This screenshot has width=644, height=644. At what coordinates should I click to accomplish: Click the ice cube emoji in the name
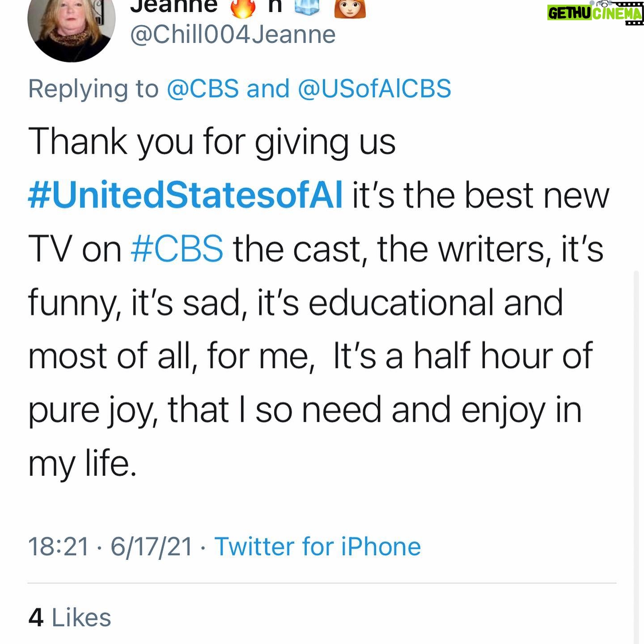pos(307,6)
